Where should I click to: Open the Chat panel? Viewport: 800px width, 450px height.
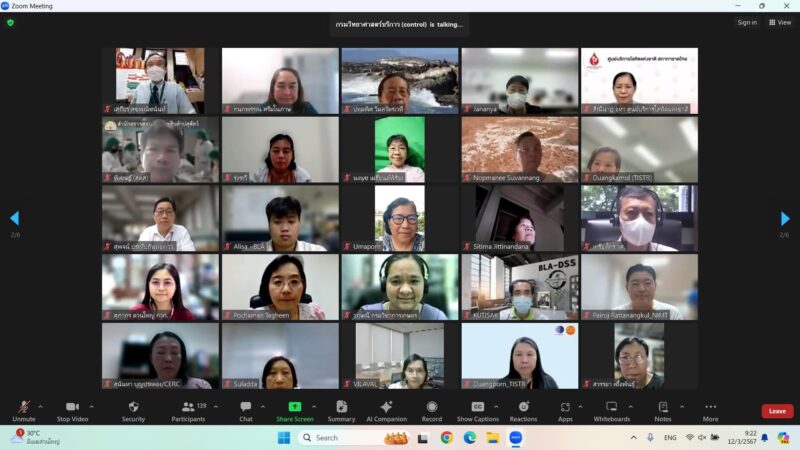(x=246, y=411)
